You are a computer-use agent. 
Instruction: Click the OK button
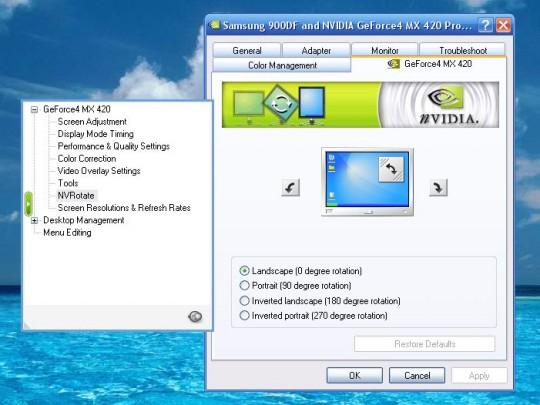tap(354, 375)
